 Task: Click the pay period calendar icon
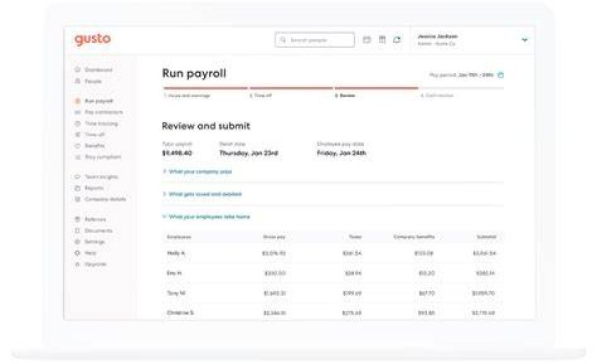click(x=501, y=75)
